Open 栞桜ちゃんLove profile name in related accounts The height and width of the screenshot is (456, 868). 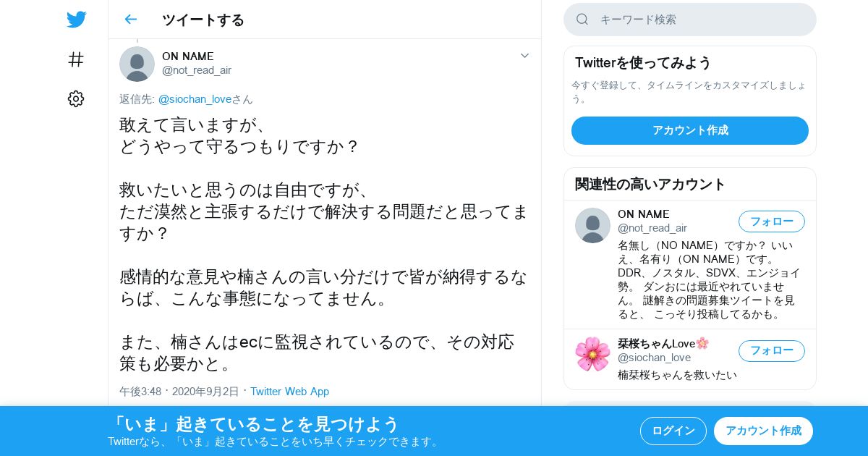point(663,343)
